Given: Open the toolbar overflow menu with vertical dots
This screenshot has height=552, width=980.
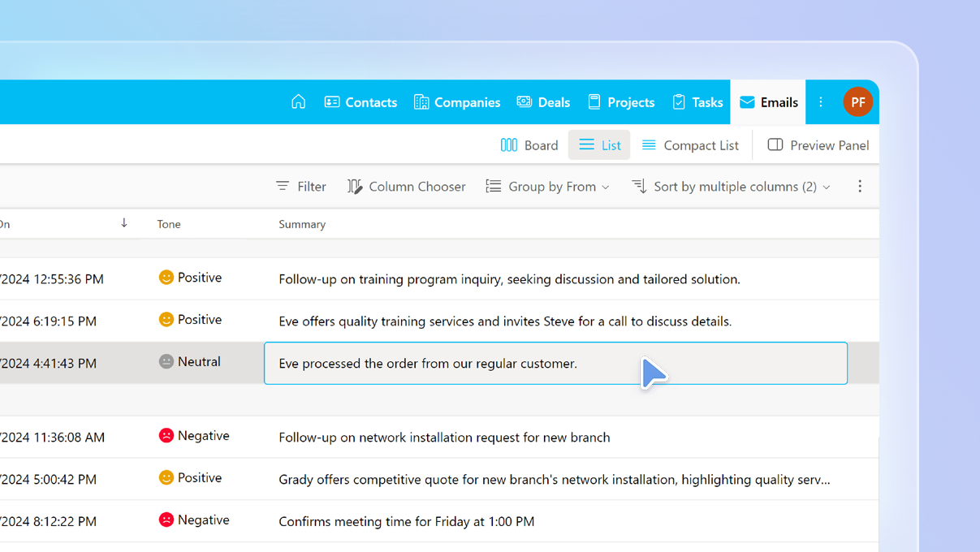Looking at the screenshot, I should click(x=860, y=186).
